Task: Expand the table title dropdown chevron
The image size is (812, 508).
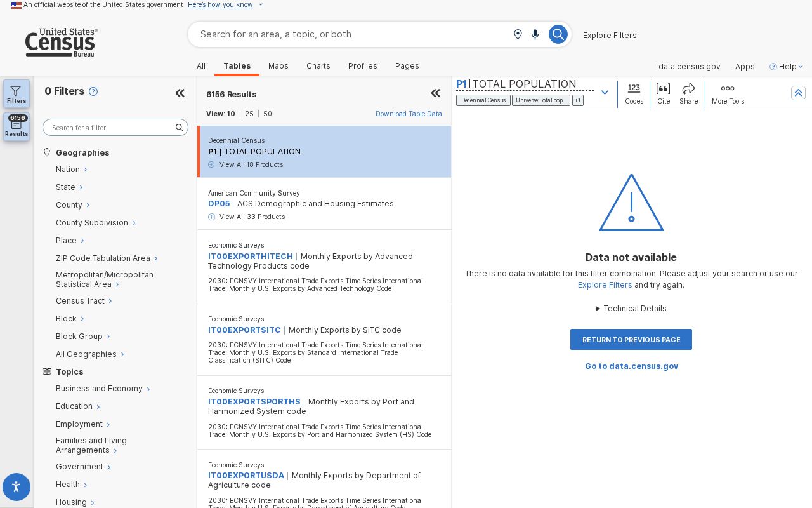Action: point(605,93)
